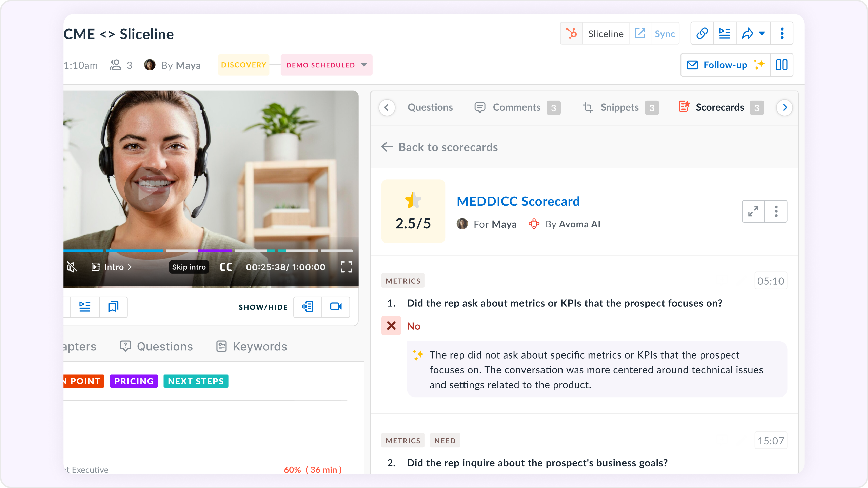Click the AI sparkle icon in explanation
Image resolution: width=868 pixels, height=488 pixels.
(418, 355)
